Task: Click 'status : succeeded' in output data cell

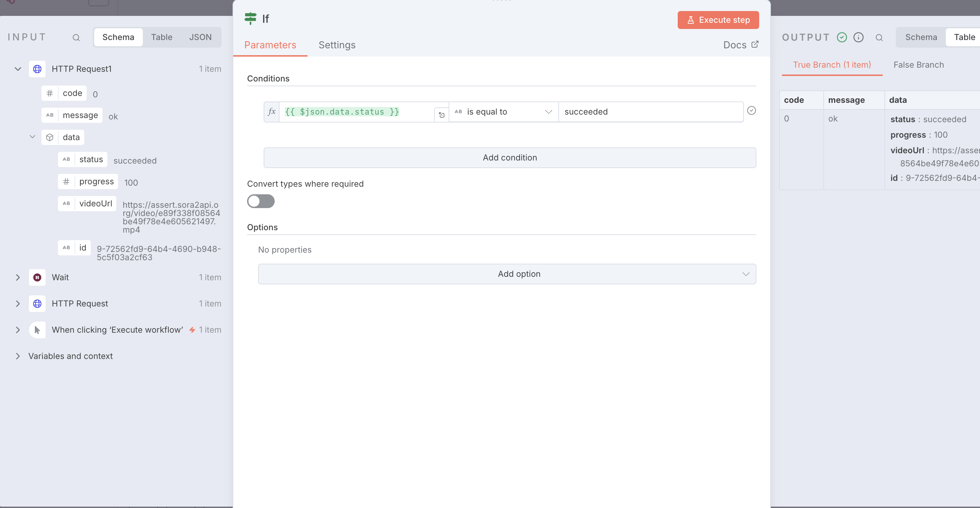Action: point(928,119)
